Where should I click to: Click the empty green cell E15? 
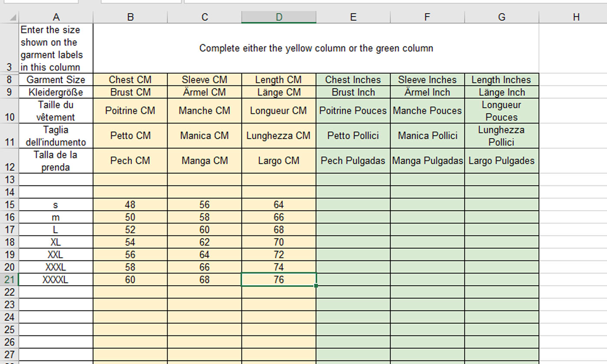click(353, 205)
